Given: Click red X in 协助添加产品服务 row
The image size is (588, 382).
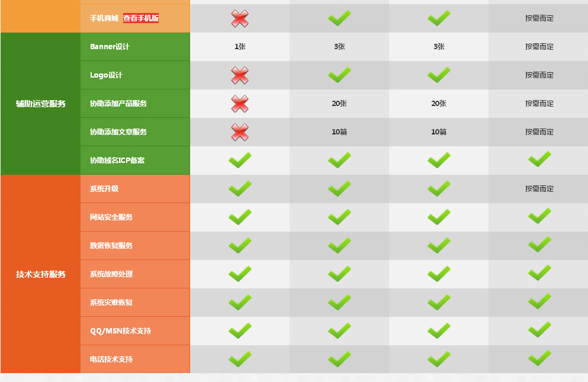Looking at the screenshot, I should [x=240, y=104].
